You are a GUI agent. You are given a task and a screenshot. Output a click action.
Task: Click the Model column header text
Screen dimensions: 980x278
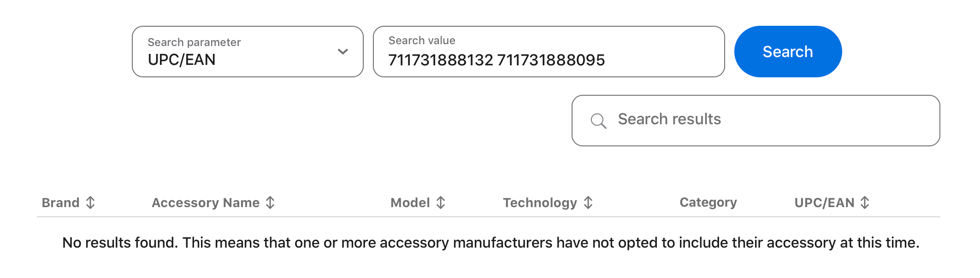coord(410,203)
